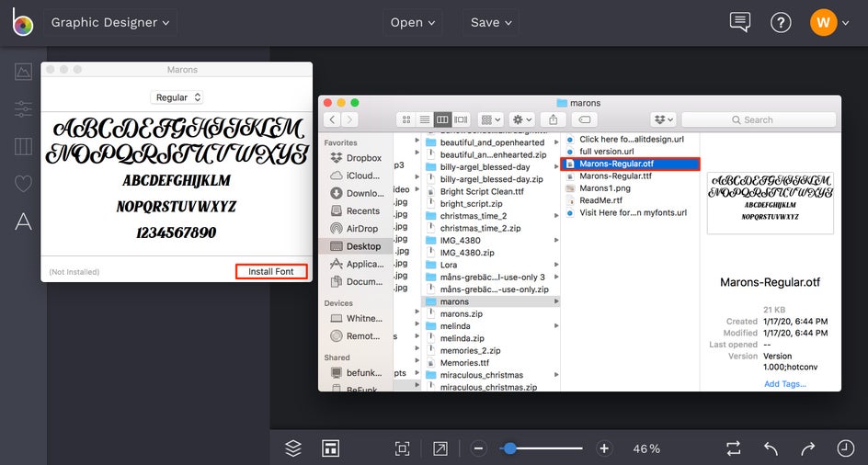Click the zoom out minus button
The image size is (868, 465).
click(479, 448)
